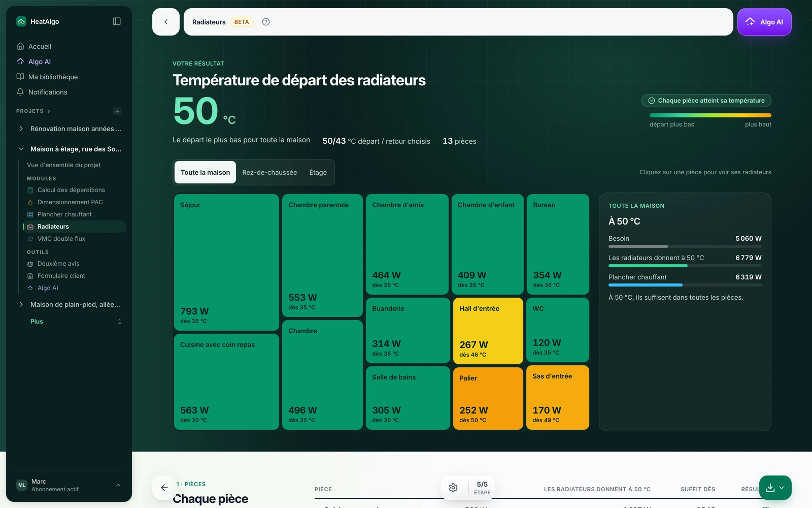Select Cuisine avec coin repas tile
The width and height of the screenshot is (812, 508).
pyautogui.click(x=226, y=382)
